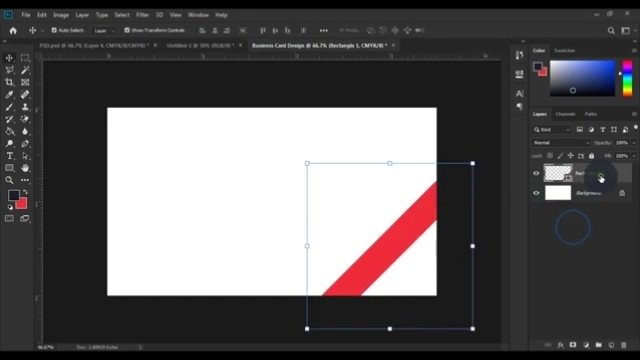Select the Crop tool

9,82
